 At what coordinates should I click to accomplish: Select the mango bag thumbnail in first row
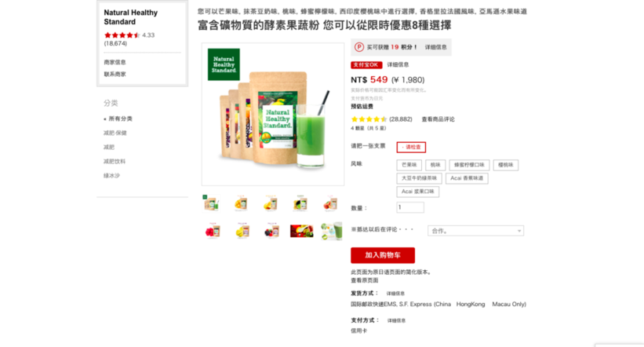[241, 203]
